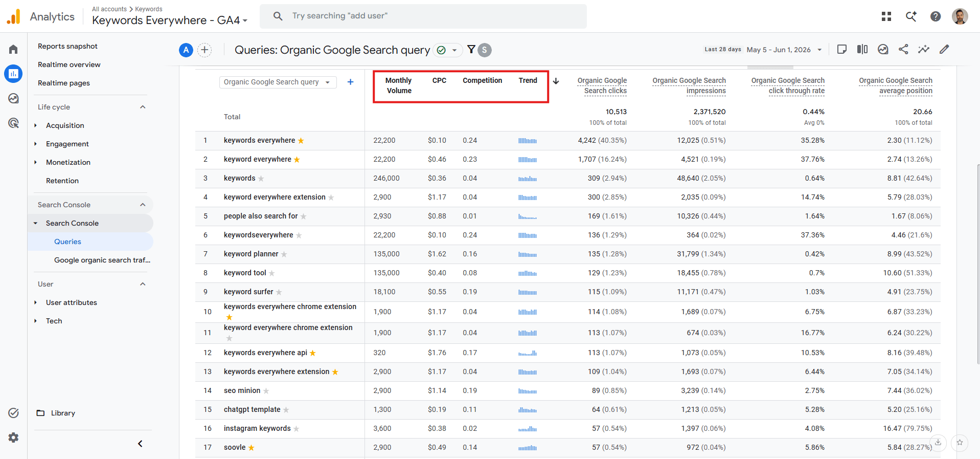Click the 'S' filter badge
Viewport: 980px width, 459px height.
(x=485, y=50)
